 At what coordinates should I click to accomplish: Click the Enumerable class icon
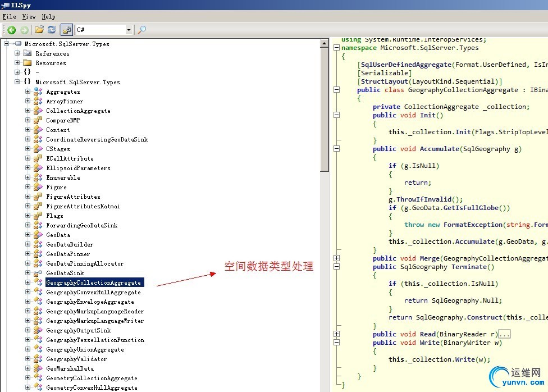[x=38, y=177]
